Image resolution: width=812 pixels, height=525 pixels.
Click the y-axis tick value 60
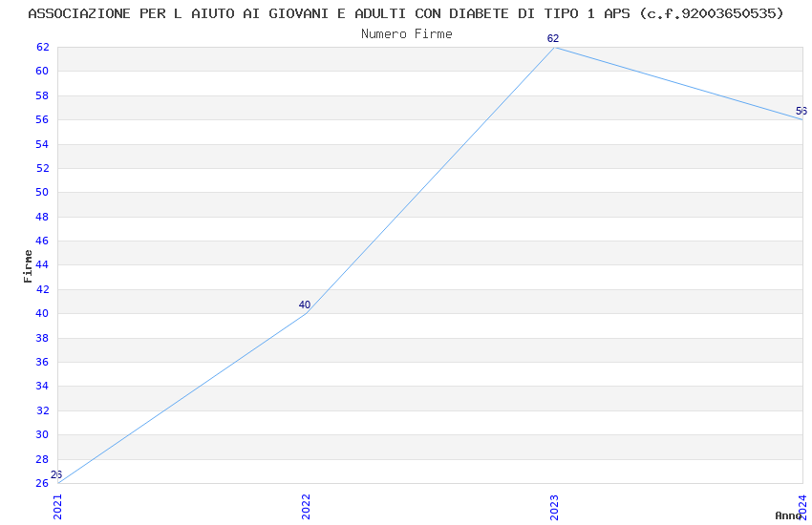point(42,71)
